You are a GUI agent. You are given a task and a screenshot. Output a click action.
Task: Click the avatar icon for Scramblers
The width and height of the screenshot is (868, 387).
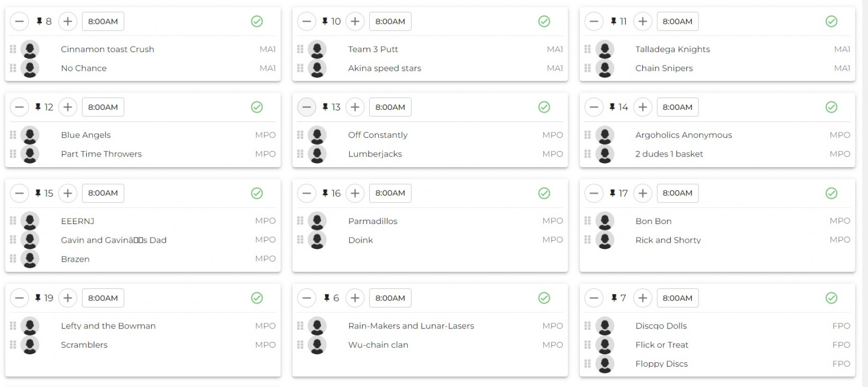coord(30,345)
